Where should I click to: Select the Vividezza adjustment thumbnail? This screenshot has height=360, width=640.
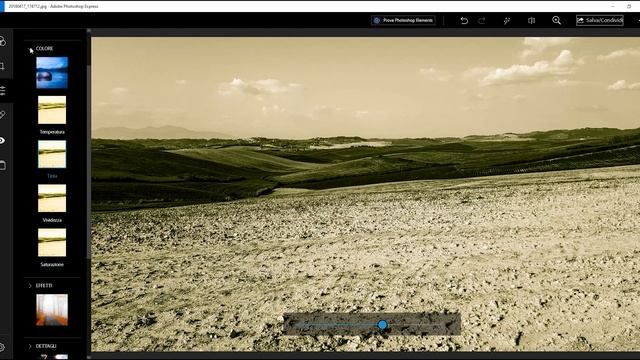point(52,198)
